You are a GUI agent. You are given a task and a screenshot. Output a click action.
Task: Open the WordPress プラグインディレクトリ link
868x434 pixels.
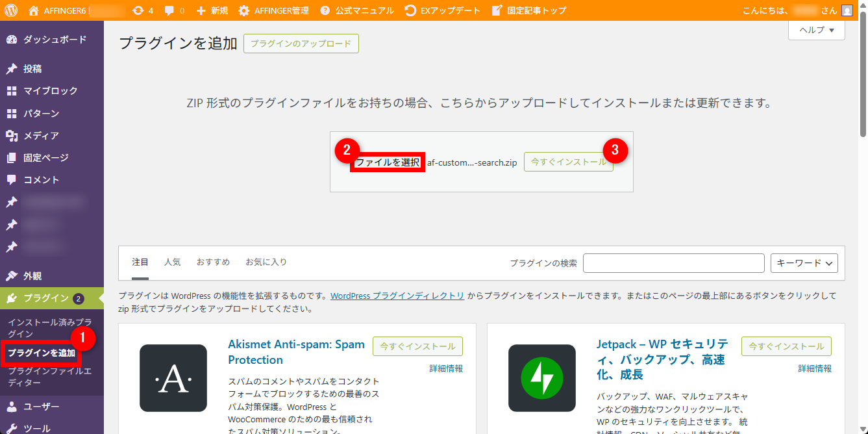click(397, 296)
